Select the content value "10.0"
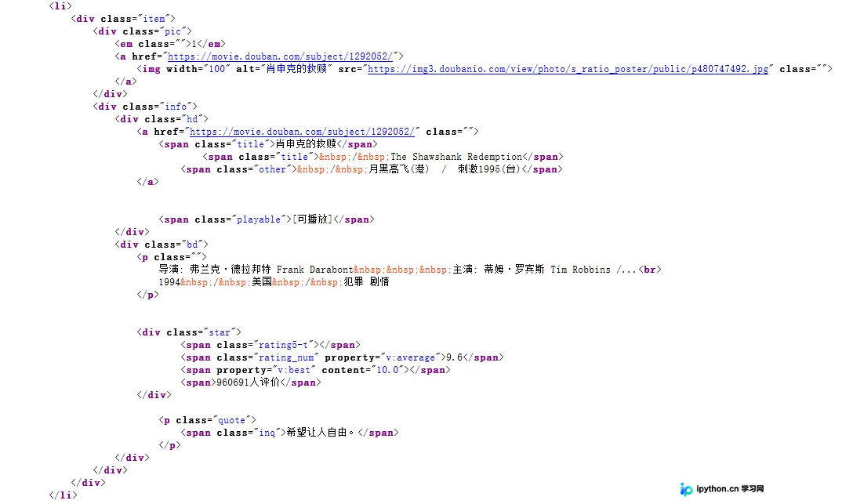The height and width of the screenshot is (504, 842). click(x=387, y=370)
